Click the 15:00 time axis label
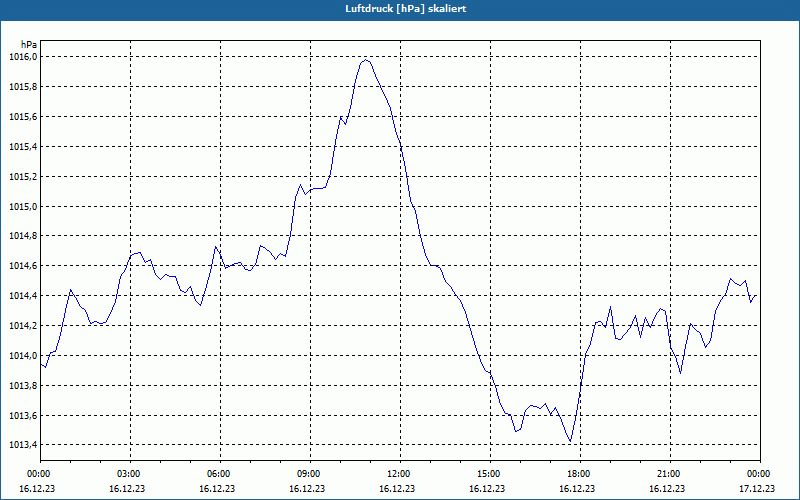Image resolution: width=800 pixels, height=500 pixels. point(490,474)
